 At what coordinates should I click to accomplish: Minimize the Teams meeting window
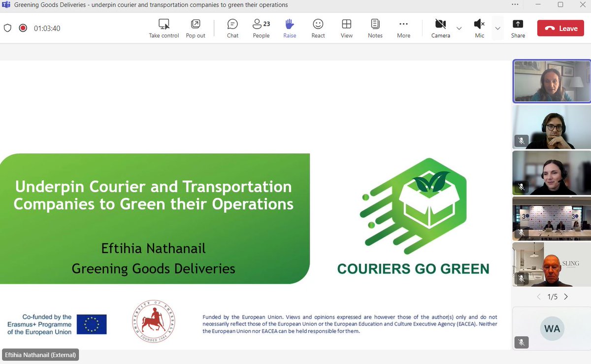[537, 4]
